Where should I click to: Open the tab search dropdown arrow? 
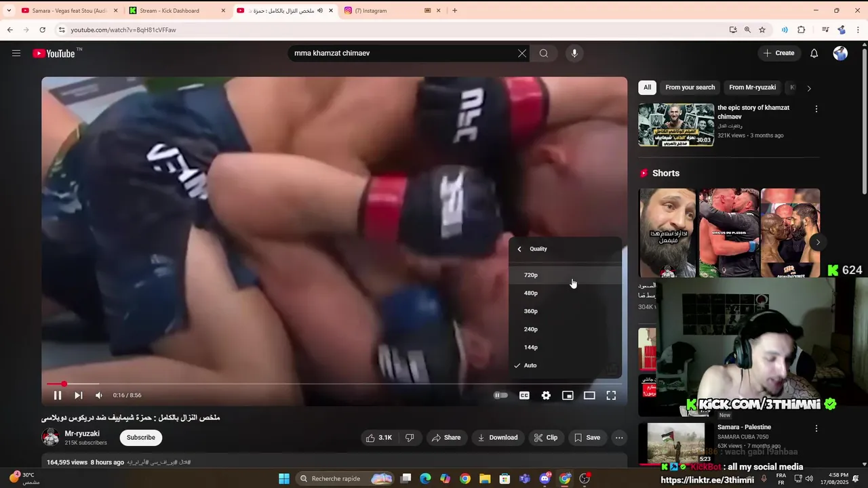point(8,11)
